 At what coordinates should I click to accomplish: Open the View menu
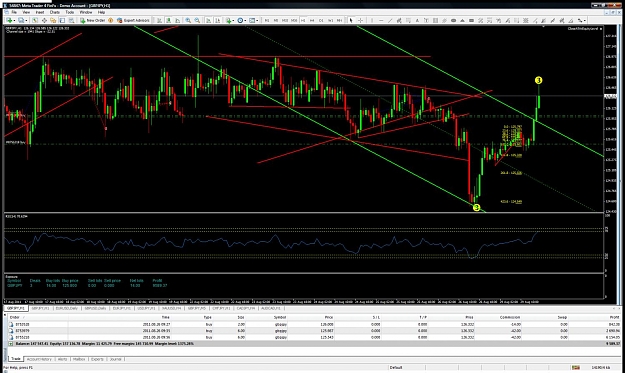tap(26, 12)
